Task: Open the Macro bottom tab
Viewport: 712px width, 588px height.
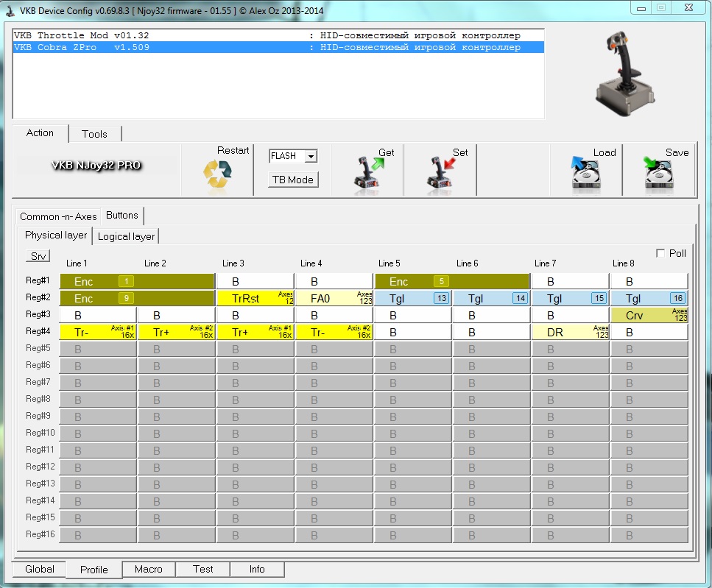Action: [148, 569]
